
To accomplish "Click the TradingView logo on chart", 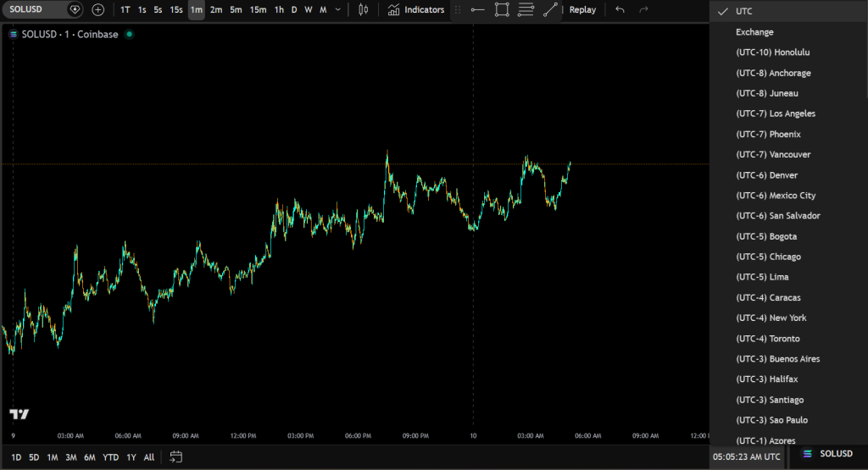I will pos(19,414).
